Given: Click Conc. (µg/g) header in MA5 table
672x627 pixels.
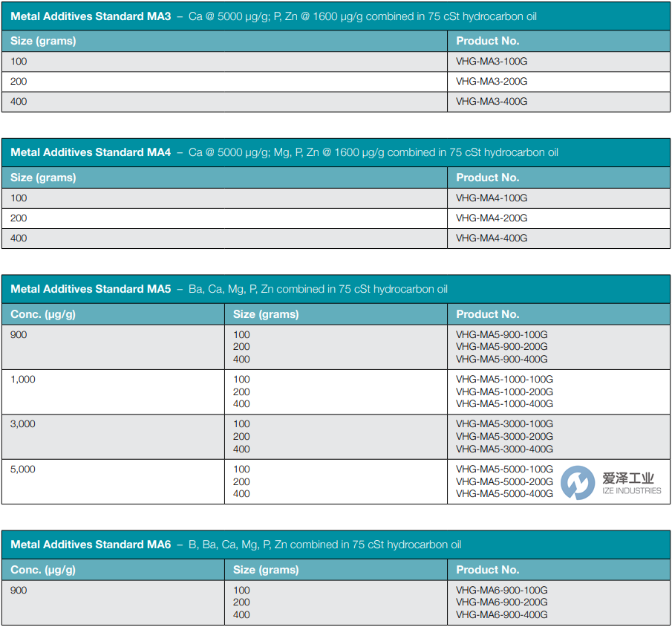Looking at the screenshot, I should tap(43, 314).
